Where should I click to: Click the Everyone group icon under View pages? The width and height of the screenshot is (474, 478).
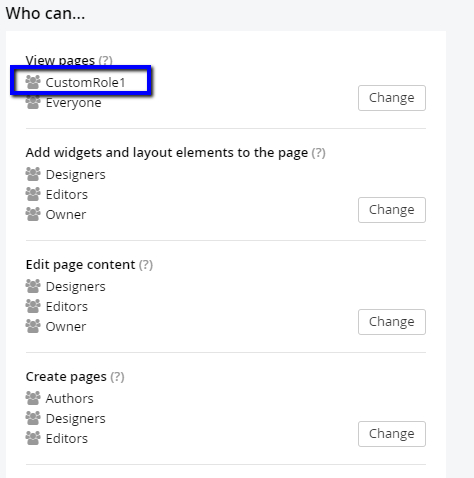[33, 102]
